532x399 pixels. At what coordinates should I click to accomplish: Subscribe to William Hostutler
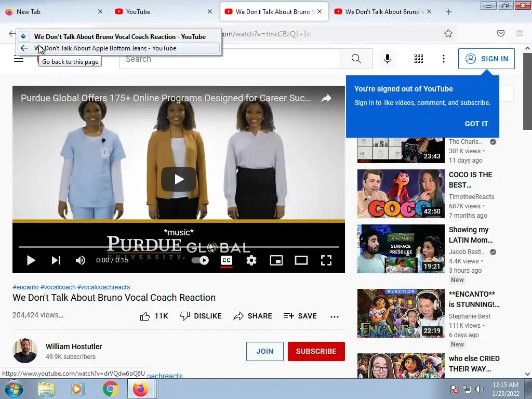click(316, 351)
